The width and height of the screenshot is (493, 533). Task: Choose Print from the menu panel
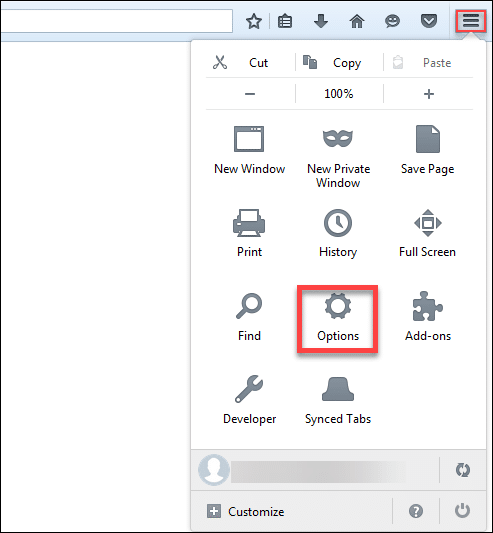[249, 234]
